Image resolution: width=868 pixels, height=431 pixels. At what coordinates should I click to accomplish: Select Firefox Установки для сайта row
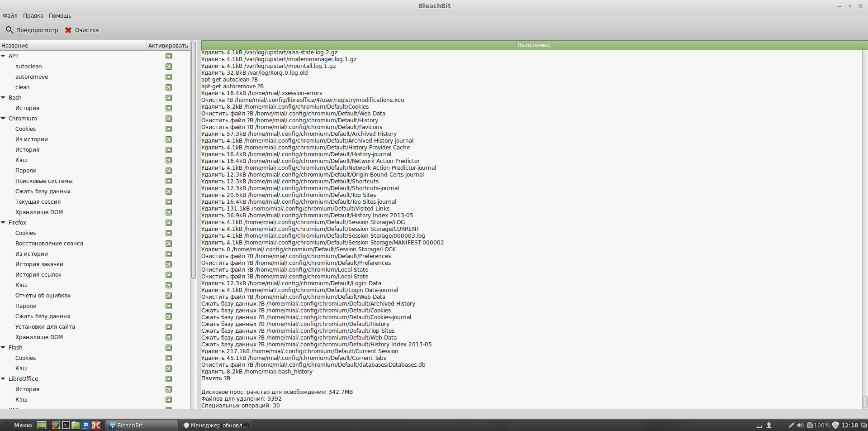coord(95,327)
